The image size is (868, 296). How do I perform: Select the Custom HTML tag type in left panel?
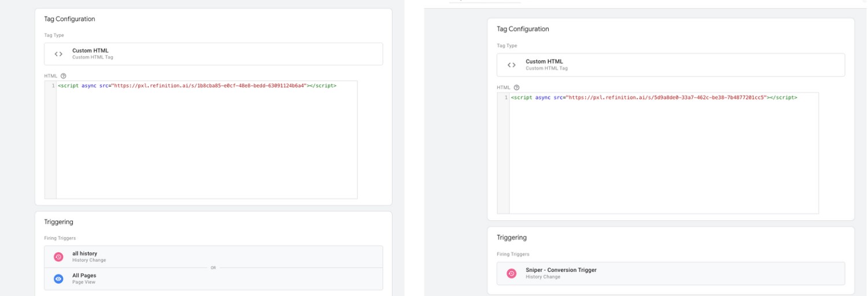(213, 54)
